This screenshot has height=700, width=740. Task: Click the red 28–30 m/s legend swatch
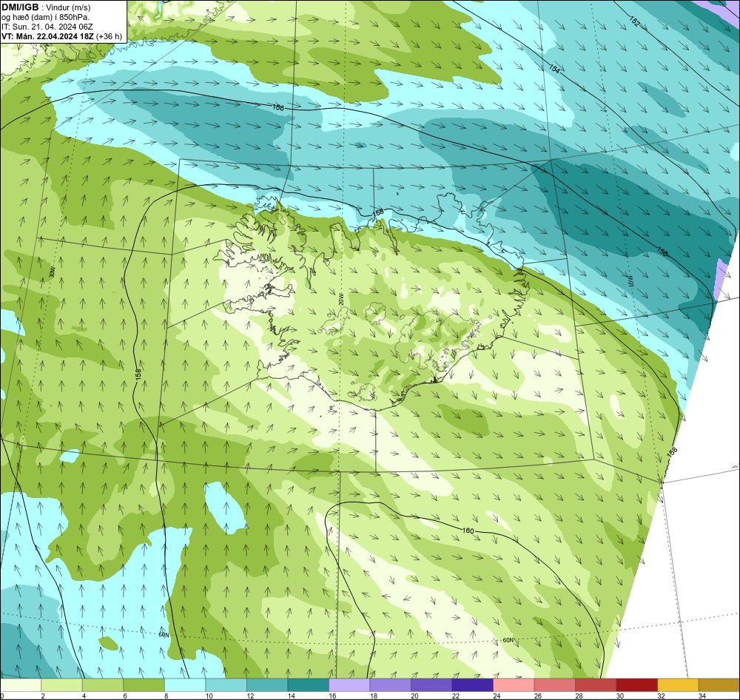[596, 685]
